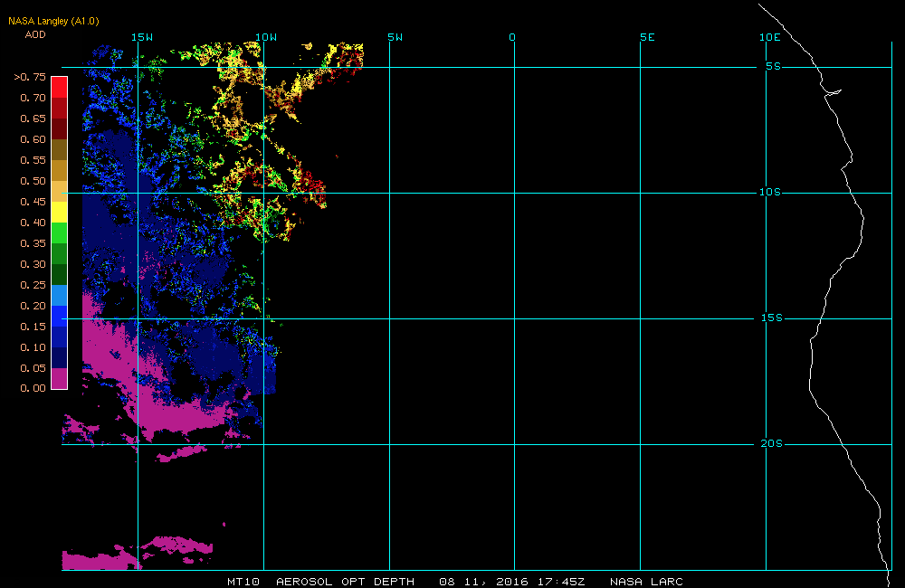
Task: Click the yellow 0.40 legend color block
Action: 60,212
